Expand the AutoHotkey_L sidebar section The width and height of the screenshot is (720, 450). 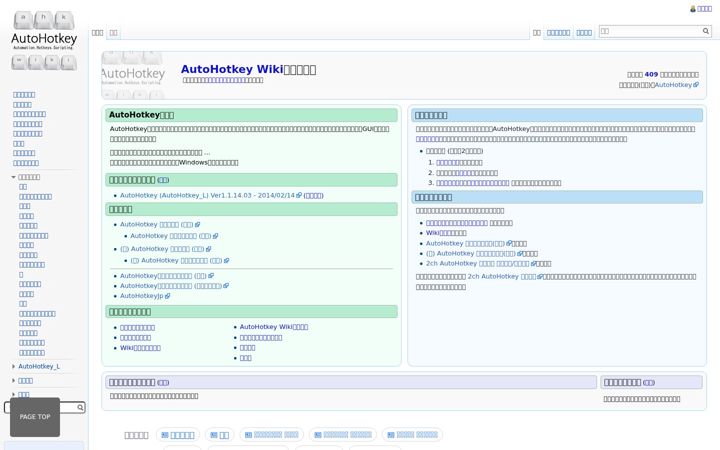coord(13,366)
